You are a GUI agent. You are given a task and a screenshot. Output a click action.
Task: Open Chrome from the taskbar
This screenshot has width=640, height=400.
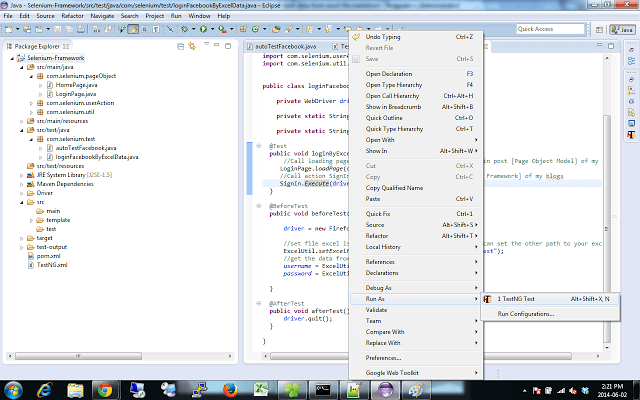click(x=105, y=390)
